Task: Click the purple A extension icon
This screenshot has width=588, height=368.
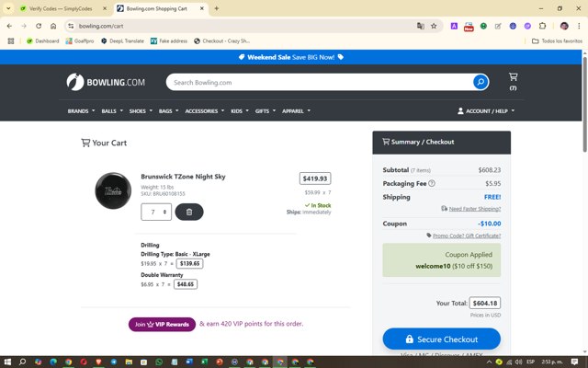Action: click(x=454, y=26)
